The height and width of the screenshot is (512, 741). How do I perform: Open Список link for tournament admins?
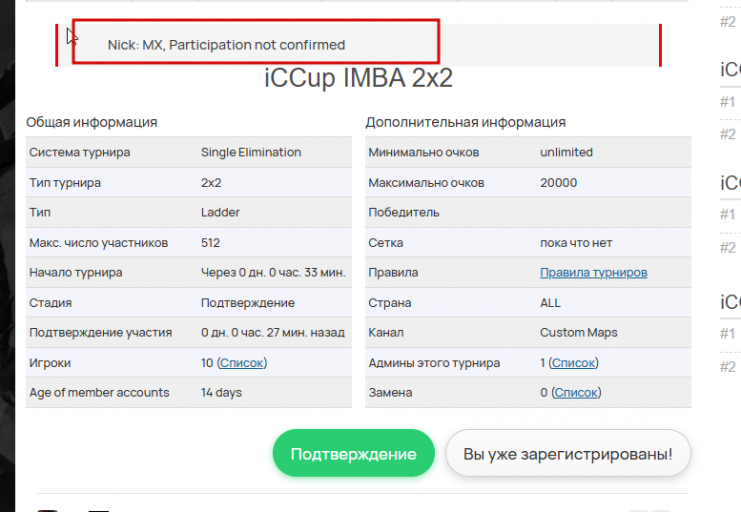[573, 362]
